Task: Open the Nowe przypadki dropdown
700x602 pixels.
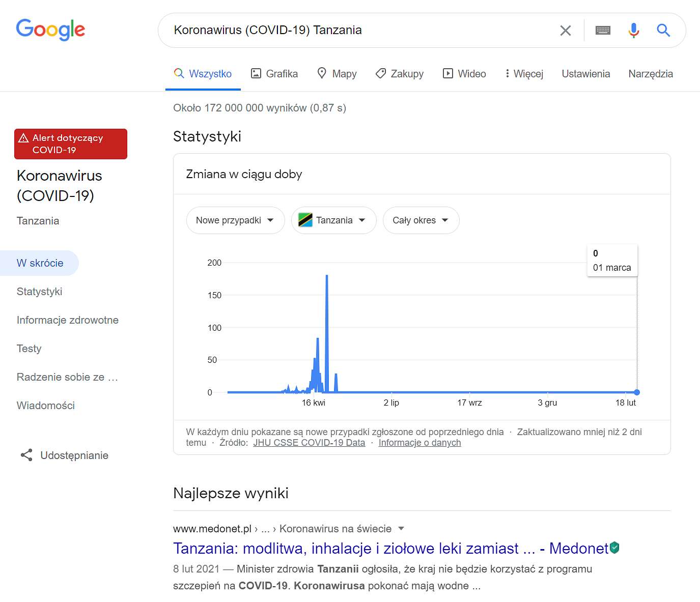Action: point(235,220)
